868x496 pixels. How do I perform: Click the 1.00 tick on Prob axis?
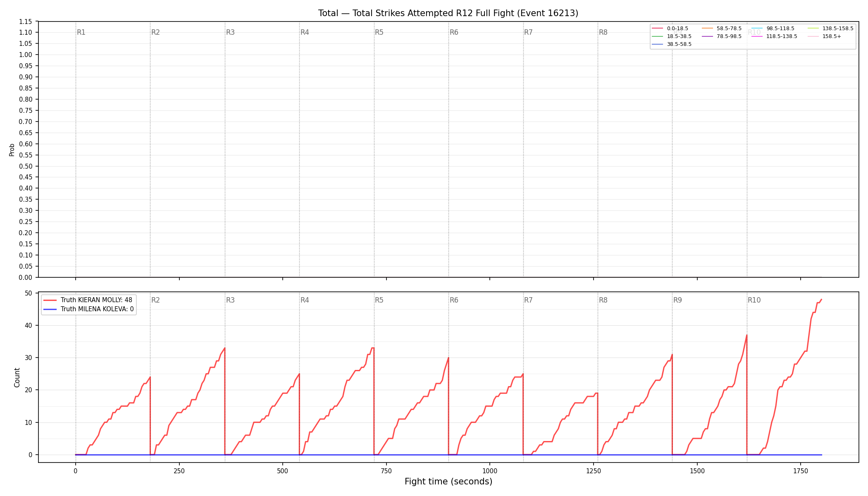click(x=25, y=55)
